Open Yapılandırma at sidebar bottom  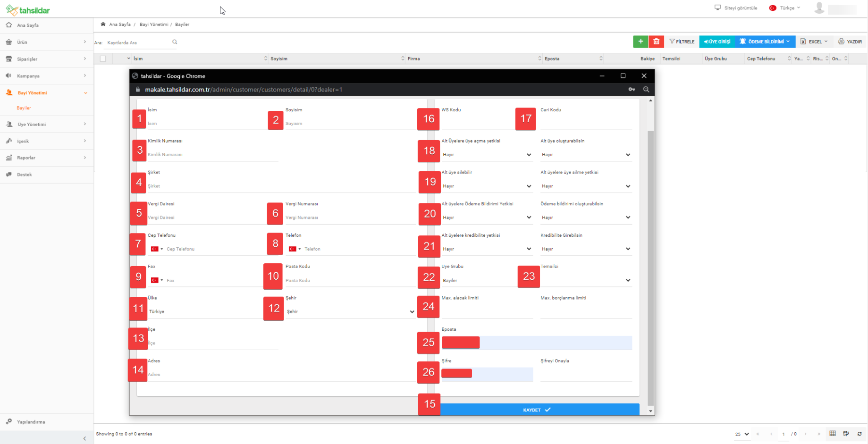coord(47,422)
